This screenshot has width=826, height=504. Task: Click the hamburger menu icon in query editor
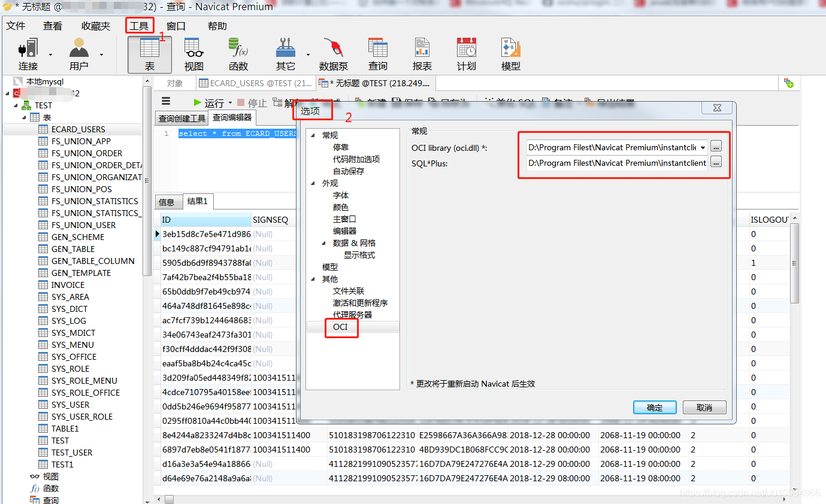[x=166, y=101]
